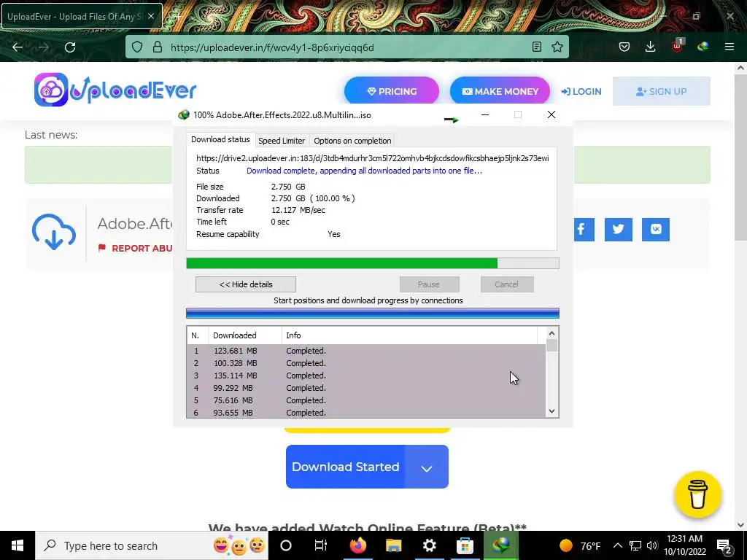This screenshot has height=560, width=747.
Task: Click the Info column header
Action: click(409, 335)
